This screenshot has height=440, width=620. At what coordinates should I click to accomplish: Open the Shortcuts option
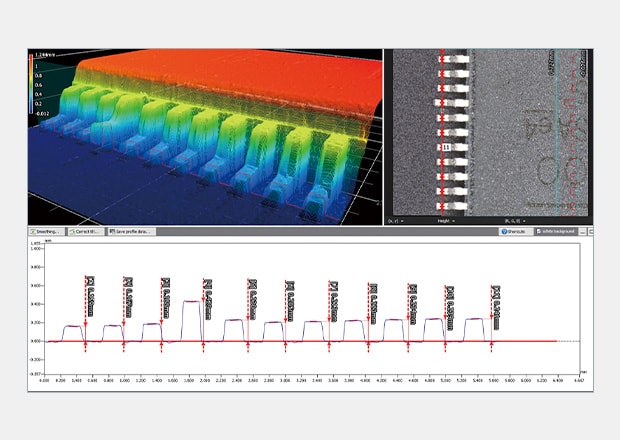[x=514, y=231]
